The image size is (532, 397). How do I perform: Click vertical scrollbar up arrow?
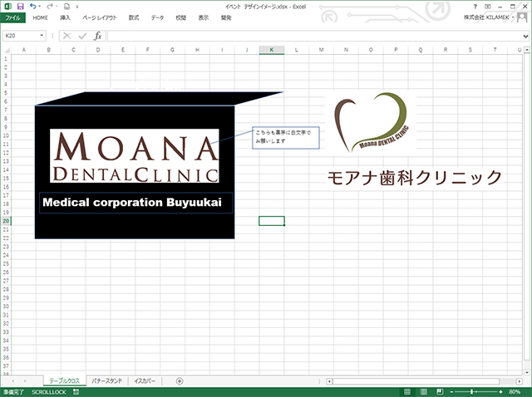[526, 50]
